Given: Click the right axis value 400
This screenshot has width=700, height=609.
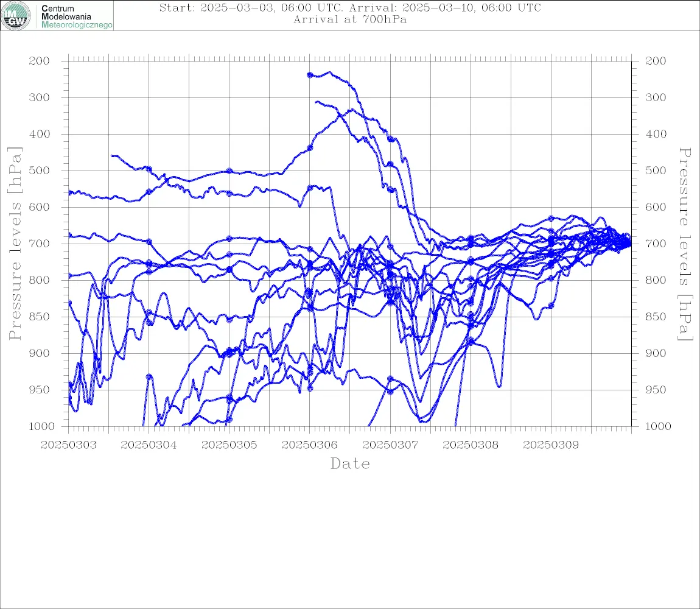Looking at the screenshot, I should [656, 134].
